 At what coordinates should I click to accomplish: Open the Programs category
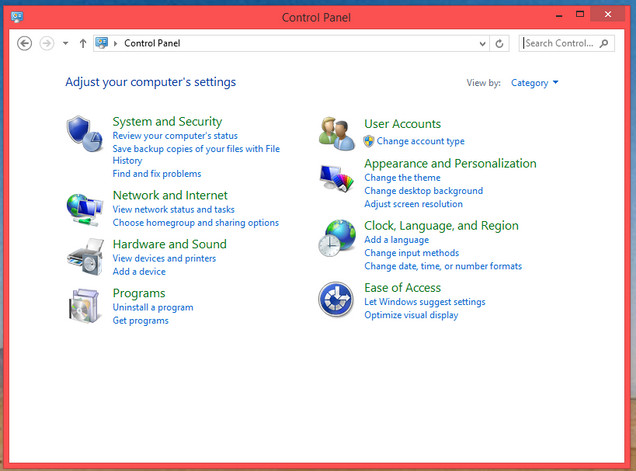(139, 293)
